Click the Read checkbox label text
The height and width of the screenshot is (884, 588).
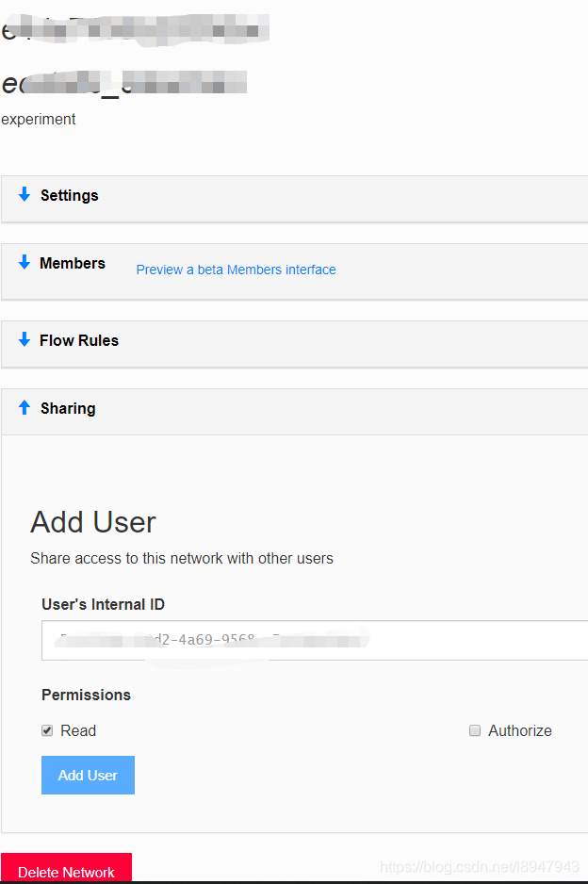(78, 730)
